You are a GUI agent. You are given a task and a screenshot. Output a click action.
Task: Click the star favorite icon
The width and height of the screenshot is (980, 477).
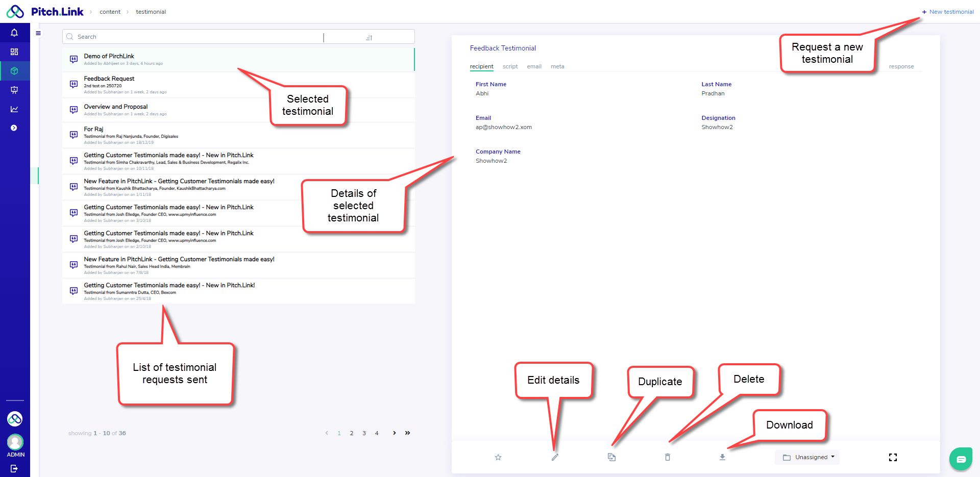[x=498, y=458]
